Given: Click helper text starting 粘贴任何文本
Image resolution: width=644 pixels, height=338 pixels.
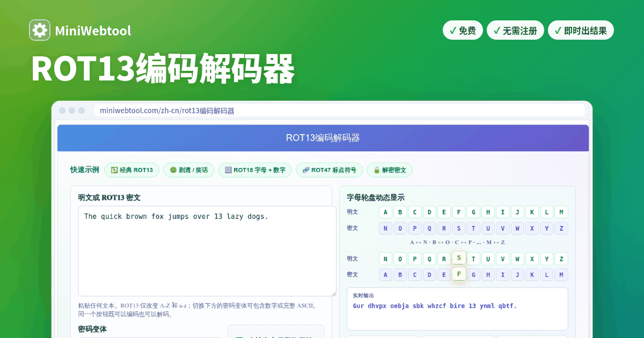Looking at the screenshot, I should 199,310.
